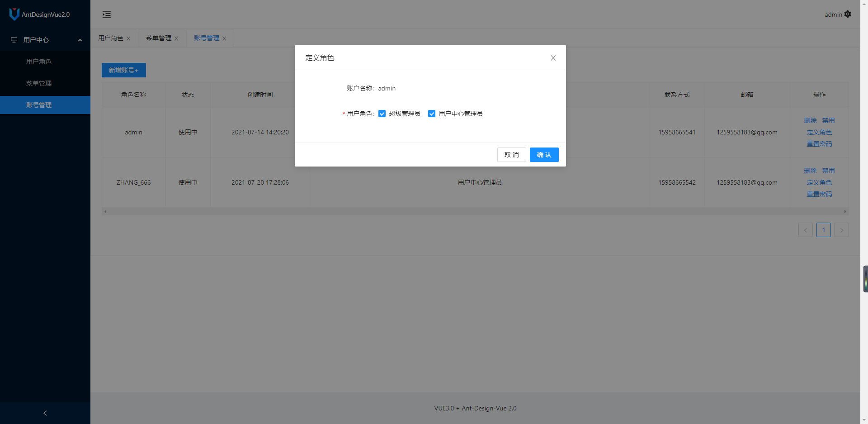Collapse the 用户中心 menu chevron
This screenshot has width=868, height=424.
pos(80,40)
